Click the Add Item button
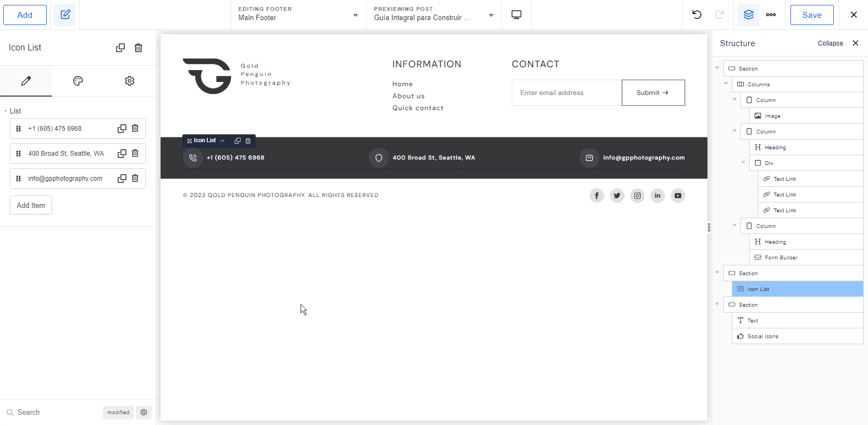Image resolution: width=868 pixels, height=425 pixels. coord(31,205)
